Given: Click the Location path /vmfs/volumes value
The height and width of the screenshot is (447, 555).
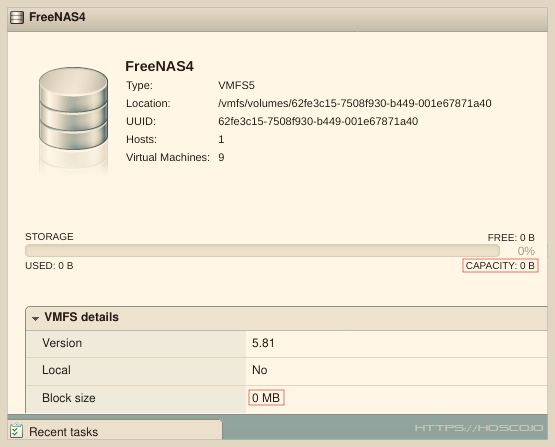Looking at the screenshot, I should pyautogui.click(x=355, y=103).
